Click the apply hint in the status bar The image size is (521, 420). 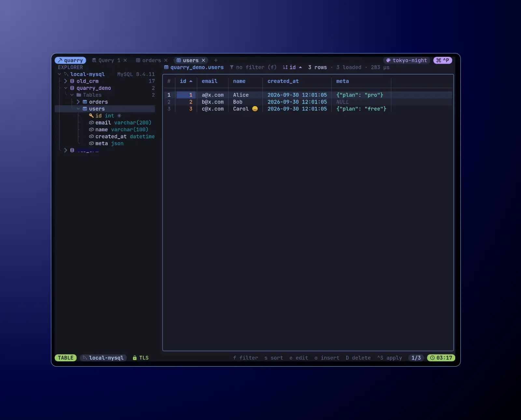(390, 358)
